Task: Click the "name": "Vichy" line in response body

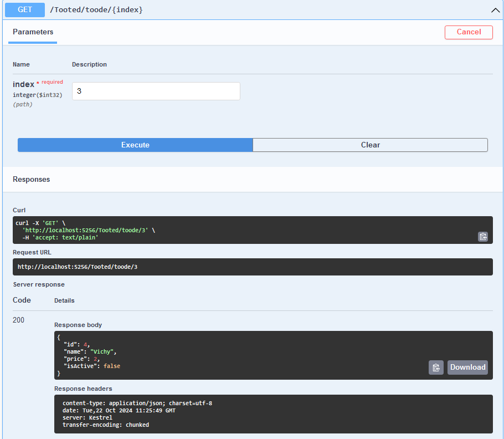Action: tap(90, 352)
